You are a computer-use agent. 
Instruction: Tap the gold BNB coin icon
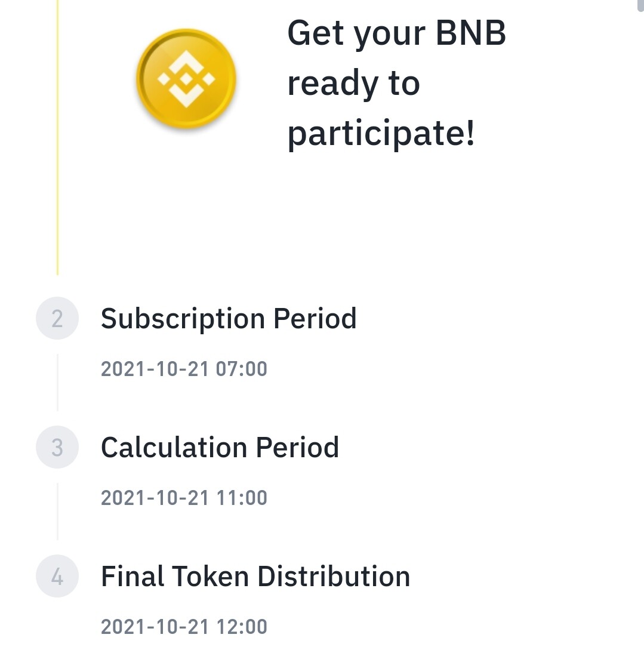point(186,78)
